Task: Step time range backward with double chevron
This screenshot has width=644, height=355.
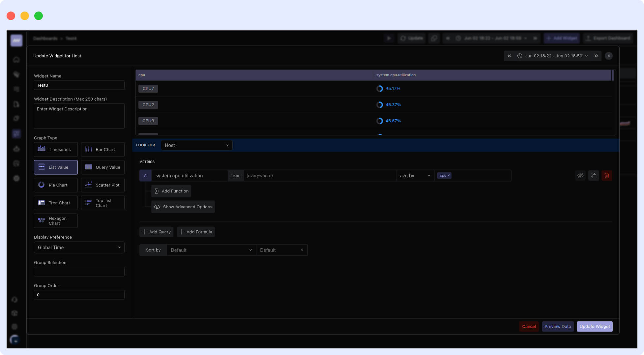Action: tap(509, 56)
